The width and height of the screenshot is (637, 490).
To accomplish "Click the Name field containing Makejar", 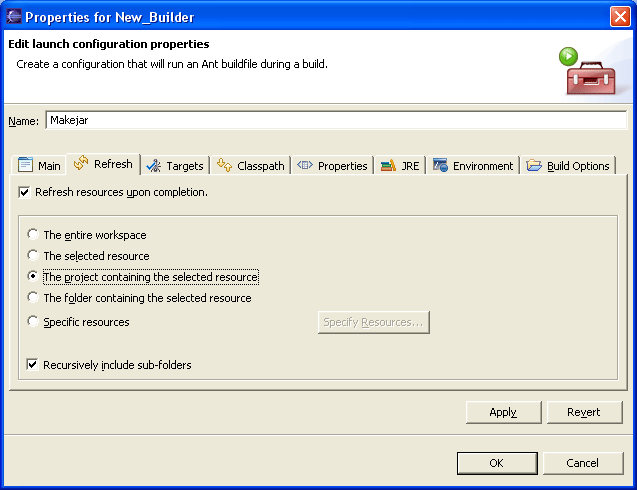I will point(336,120).
